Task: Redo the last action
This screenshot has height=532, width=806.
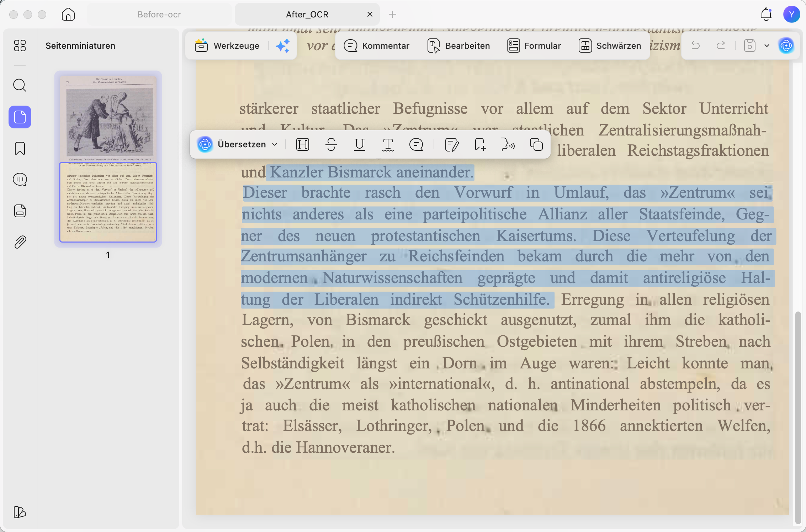Action: pos(721,46)
